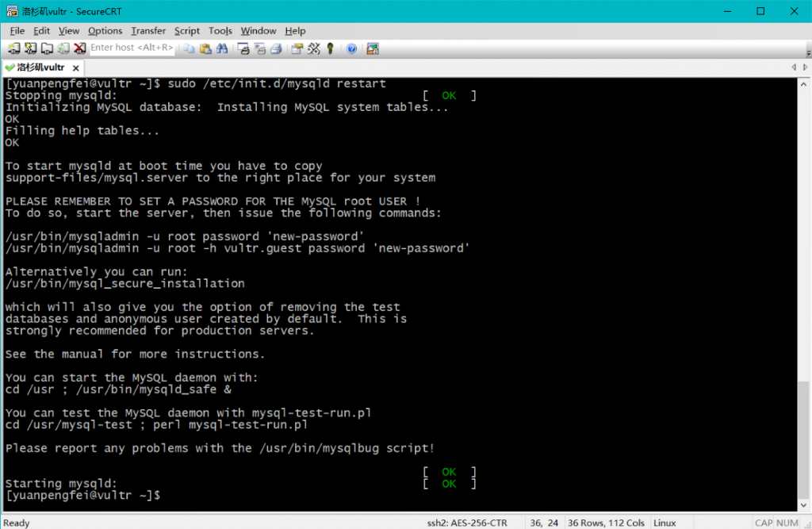Click the tab scroll right arrow
The width and height of the screenshot is (812, 529).
[805, 67]
